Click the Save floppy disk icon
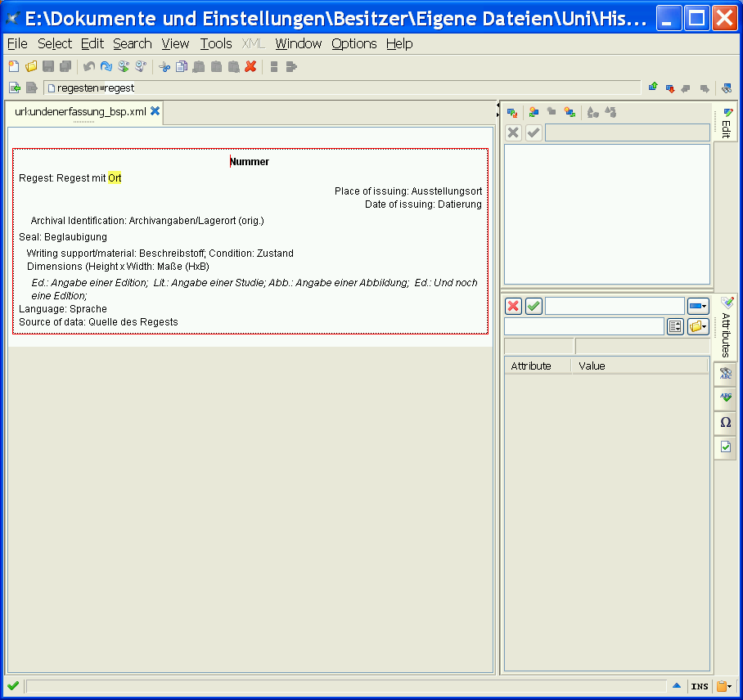 48,67
